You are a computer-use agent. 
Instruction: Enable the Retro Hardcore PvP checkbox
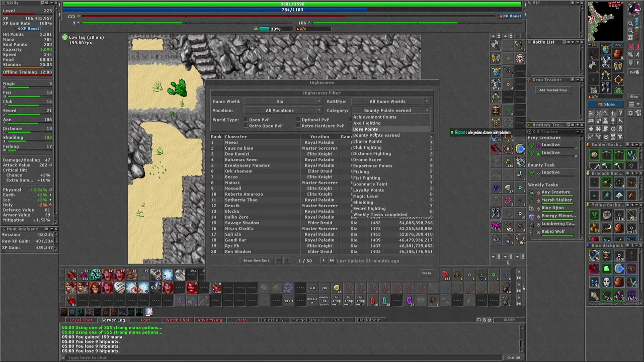298,126
